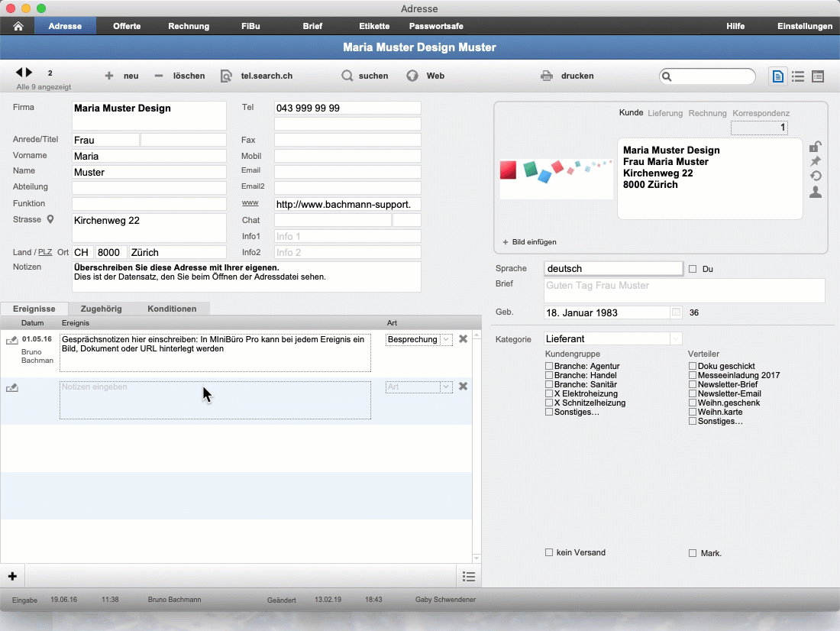Image resolution: width=840 pixels, height=631 pixels.
Task: Tick the Newsletter-Email distributor checkbox
Action: tap(693, 393)
